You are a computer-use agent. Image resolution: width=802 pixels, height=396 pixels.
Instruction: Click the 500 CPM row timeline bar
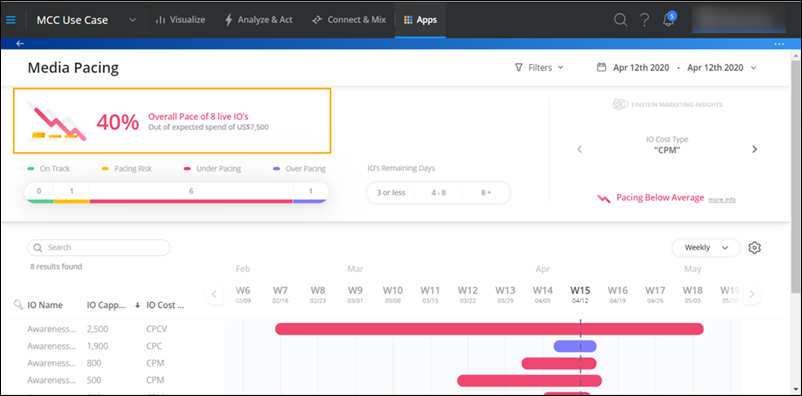point(529,381)
